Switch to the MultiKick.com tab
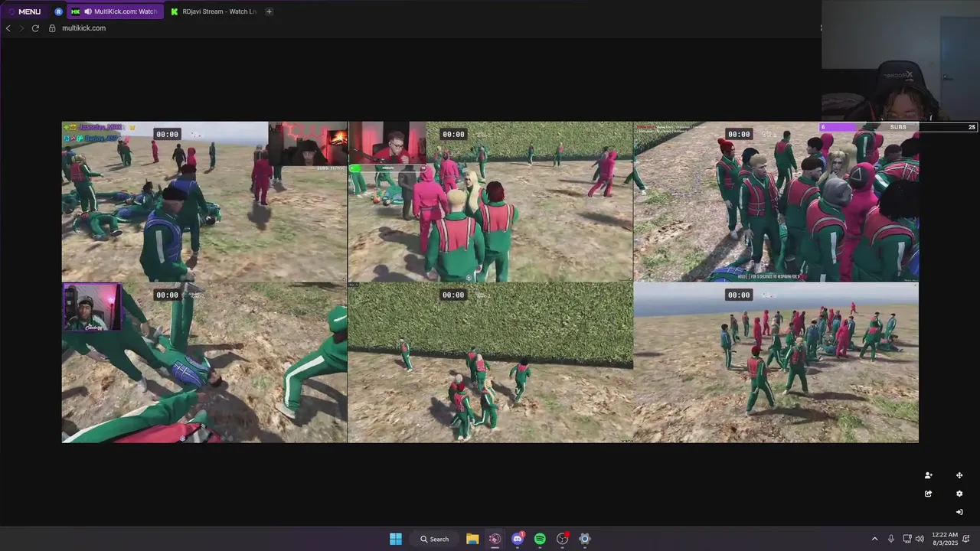Viewport: 980px width, 551px height. pos(116,11)
